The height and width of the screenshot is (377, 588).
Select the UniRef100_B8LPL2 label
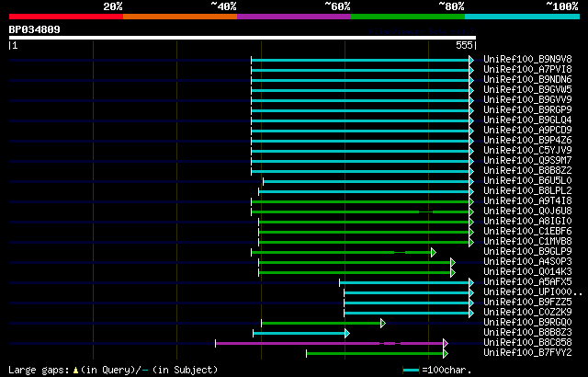point(527,191)
